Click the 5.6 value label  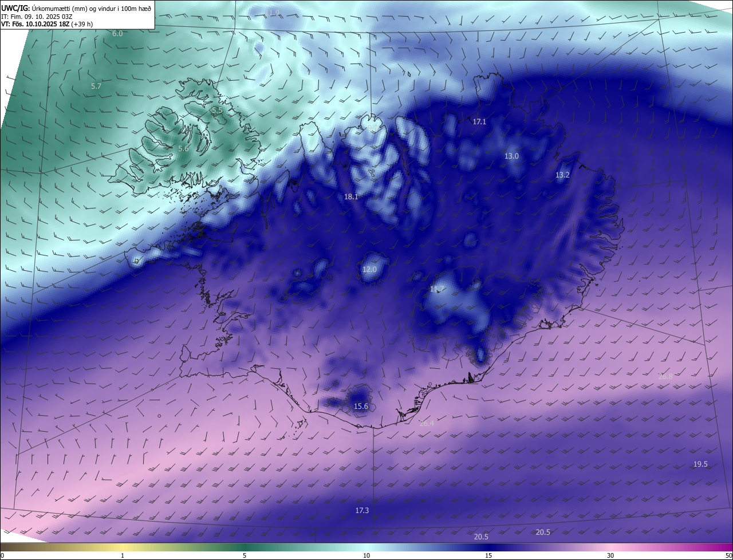[x=183, y=149]
